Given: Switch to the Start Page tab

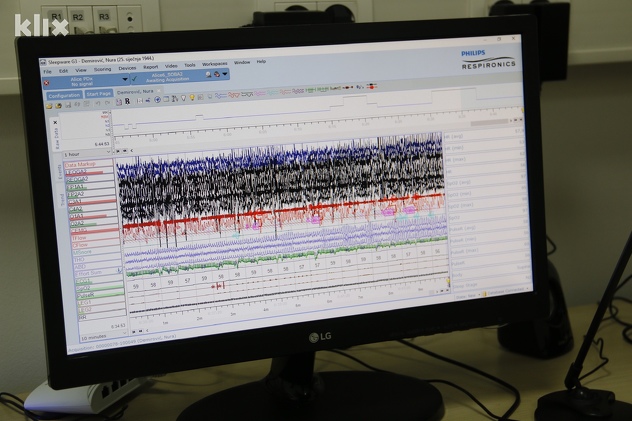Looking at the screenshot, I should 99,94.
